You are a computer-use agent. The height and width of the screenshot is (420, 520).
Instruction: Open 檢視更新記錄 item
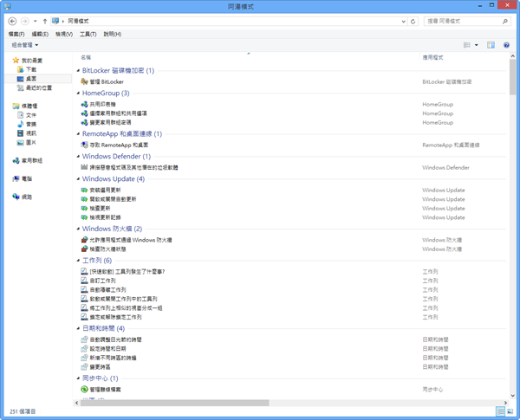[101, 217]
